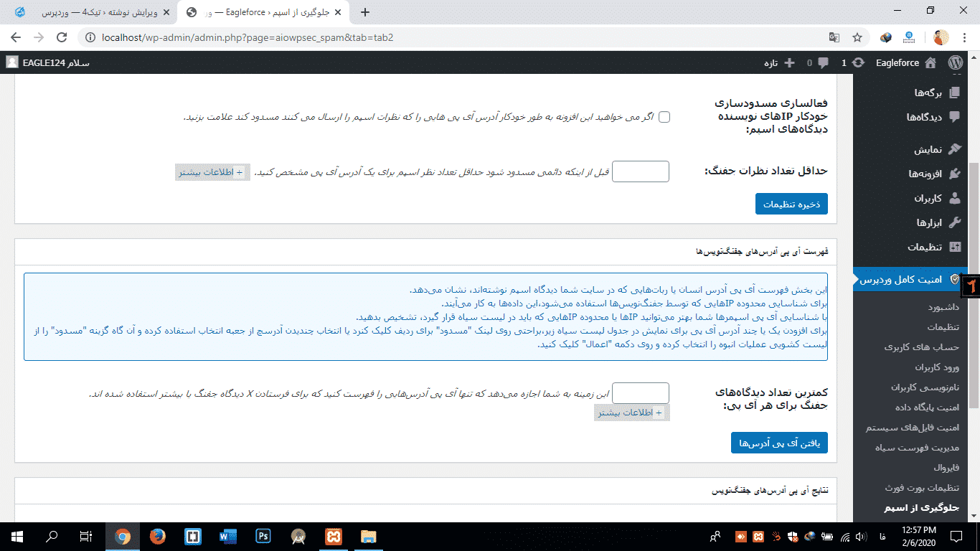
Task: Open 'تنظیمات بورت فورث' submenu link
Action: pos(920,488)
